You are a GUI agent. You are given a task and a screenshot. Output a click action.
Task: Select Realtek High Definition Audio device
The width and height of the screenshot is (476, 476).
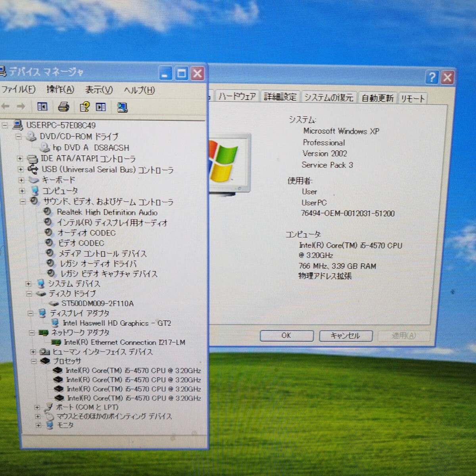click(107, 212)
